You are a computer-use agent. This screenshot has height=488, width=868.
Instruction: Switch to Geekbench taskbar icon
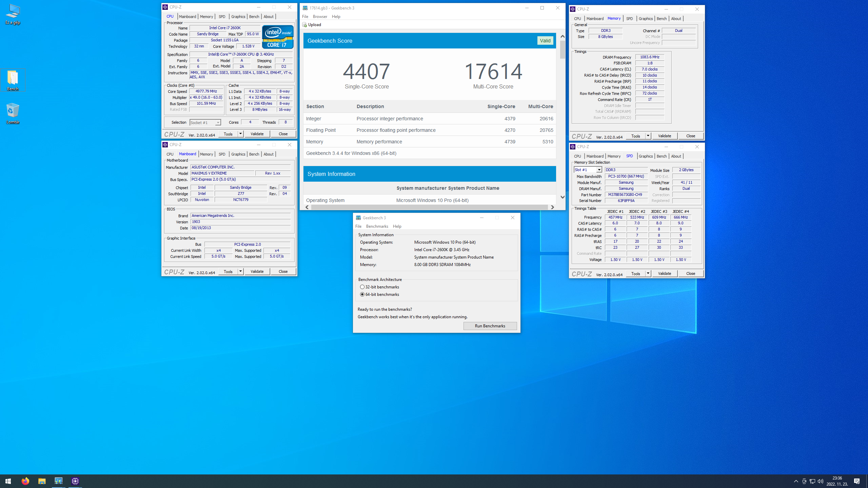tap(58, 481)
